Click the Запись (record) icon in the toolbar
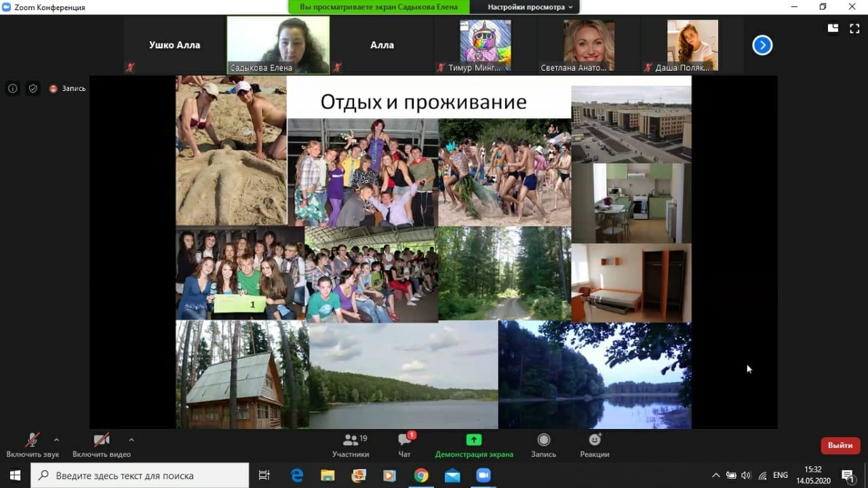The height and width of the screenshot is (488, 868). tap(542, 445)
